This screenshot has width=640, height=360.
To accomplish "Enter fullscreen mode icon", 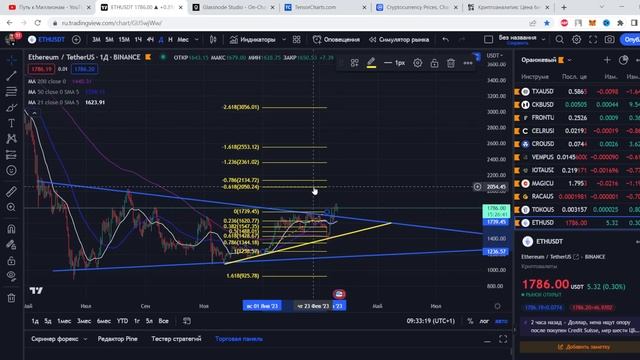I will click(593, 40).
